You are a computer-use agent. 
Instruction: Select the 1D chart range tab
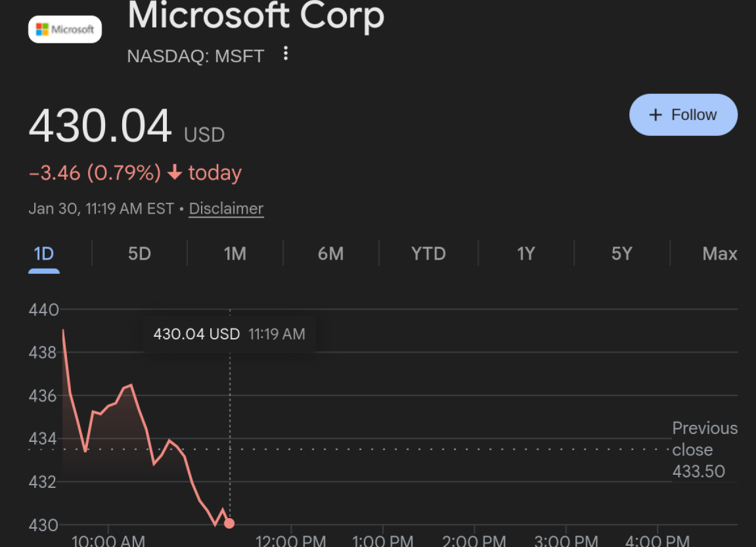click(x=43, y=253)
